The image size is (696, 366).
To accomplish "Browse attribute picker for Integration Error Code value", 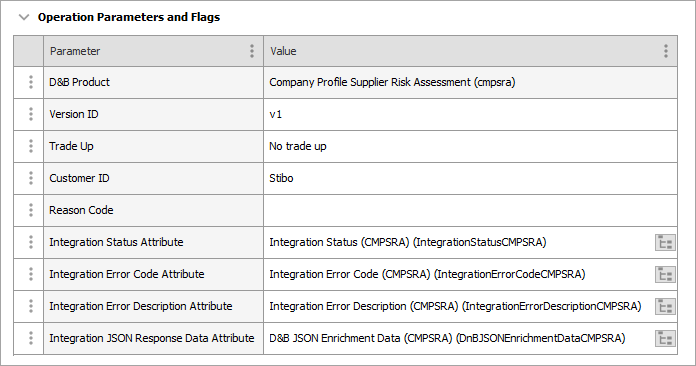I will (665, 275).
